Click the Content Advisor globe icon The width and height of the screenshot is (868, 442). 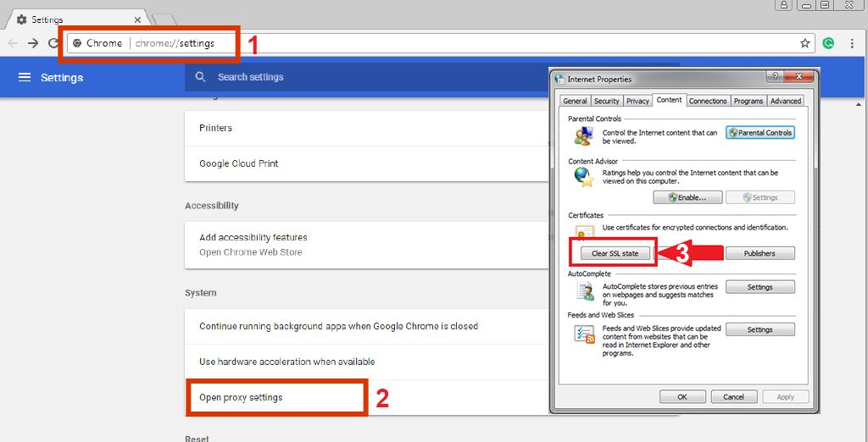[584, 177]
